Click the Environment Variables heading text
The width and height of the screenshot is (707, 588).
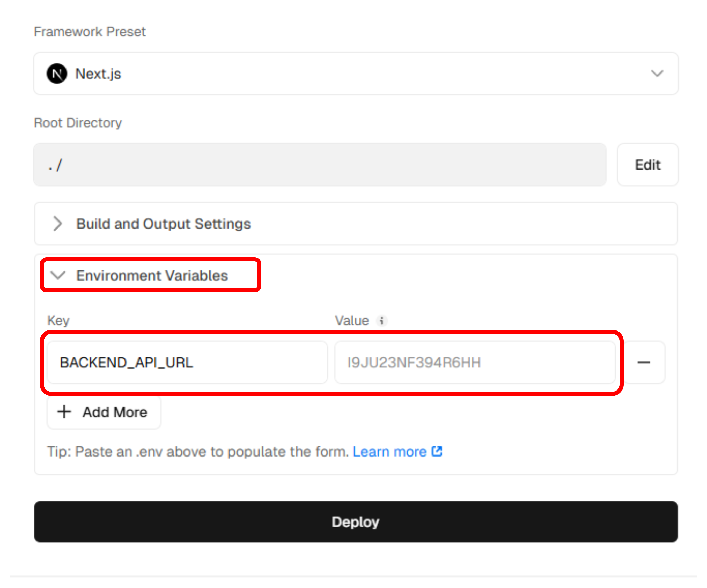pyautogui.click(x=152, y=275)
